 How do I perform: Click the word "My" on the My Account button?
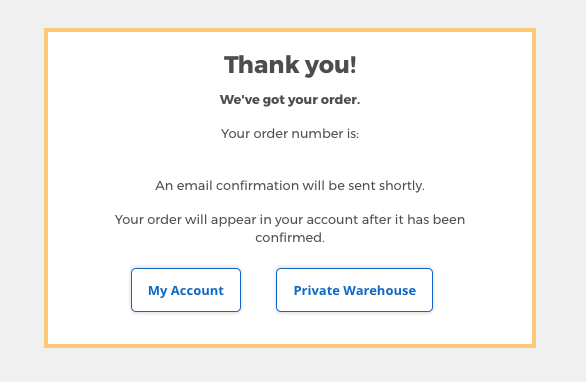[157, 291]
